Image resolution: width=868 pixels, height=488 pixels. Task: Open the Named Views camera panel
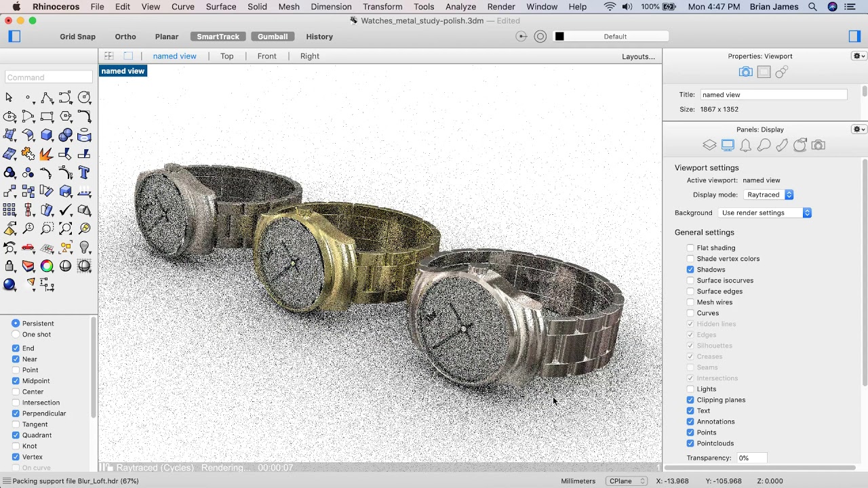click(x=818, y=145)
